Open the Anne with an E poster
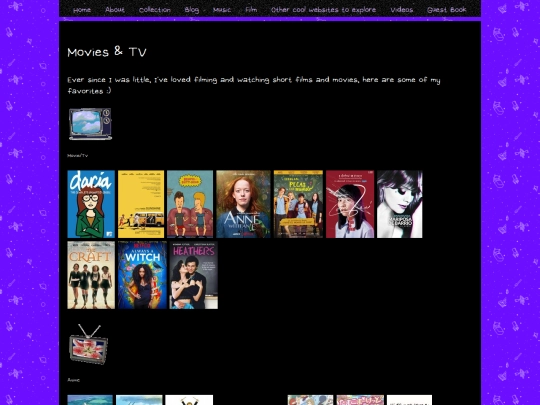This screenshot has height=405, width=540. click(243, 204)
